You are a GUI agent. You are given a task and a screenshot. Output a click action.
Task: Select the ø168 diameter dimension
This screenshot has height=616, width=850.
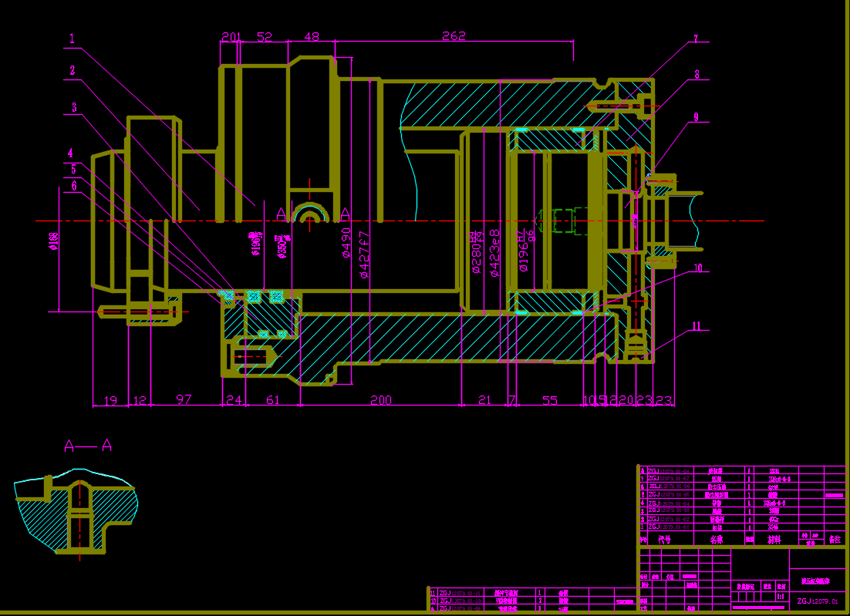(x=54, y=241)
